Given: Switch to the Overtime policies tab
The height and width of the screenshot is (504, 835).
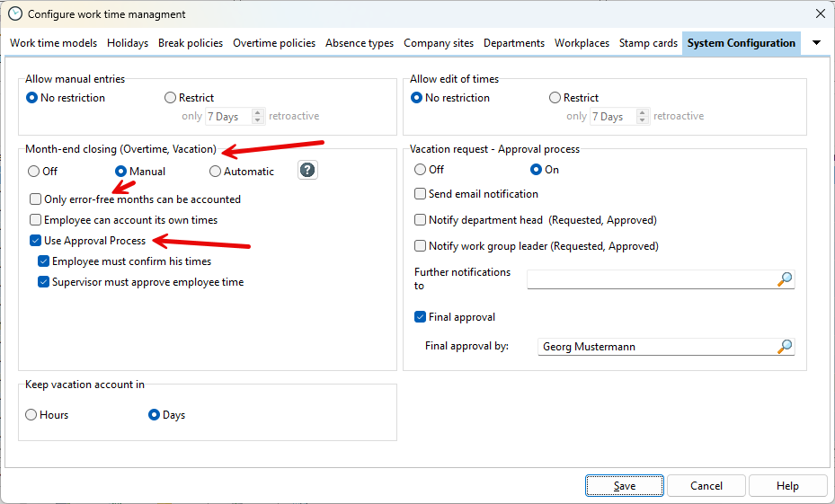Looking at the screenshot, I should 274,43.
